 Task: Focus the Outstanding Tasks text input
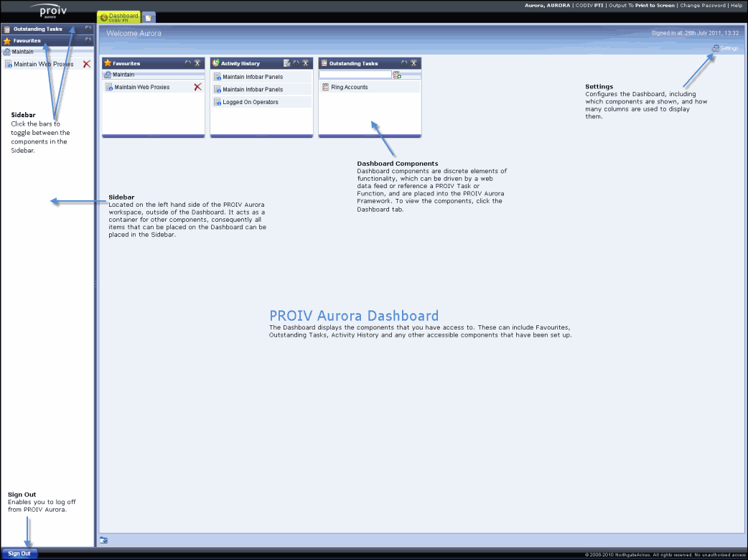(x=355, y=75)
